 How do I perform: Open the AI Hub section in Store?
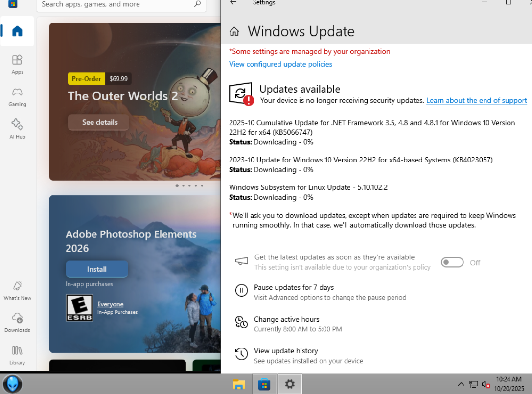pos(17,129)
